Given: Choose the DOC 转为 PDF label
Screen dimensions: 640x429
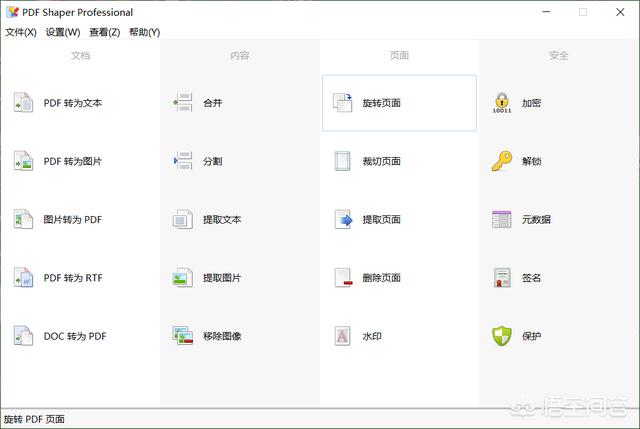Looking at the screenshot, I should [75, 336].
